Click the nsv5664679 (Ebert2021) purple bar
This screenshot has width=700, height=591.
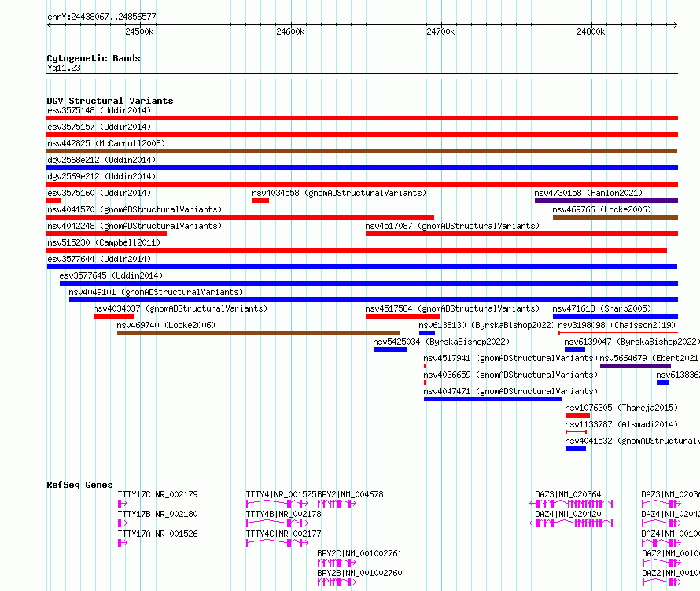pos(636,366)
